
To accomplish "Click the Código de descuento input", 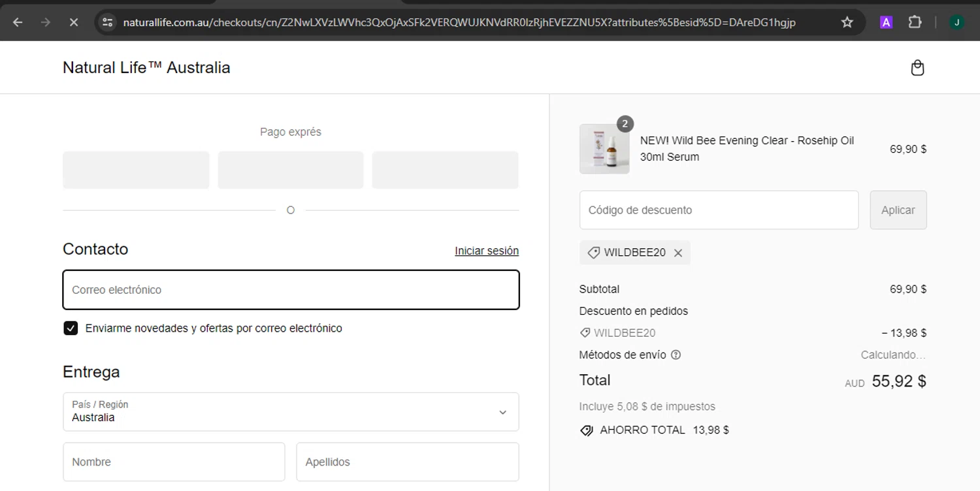I will (x=719, y=210).
